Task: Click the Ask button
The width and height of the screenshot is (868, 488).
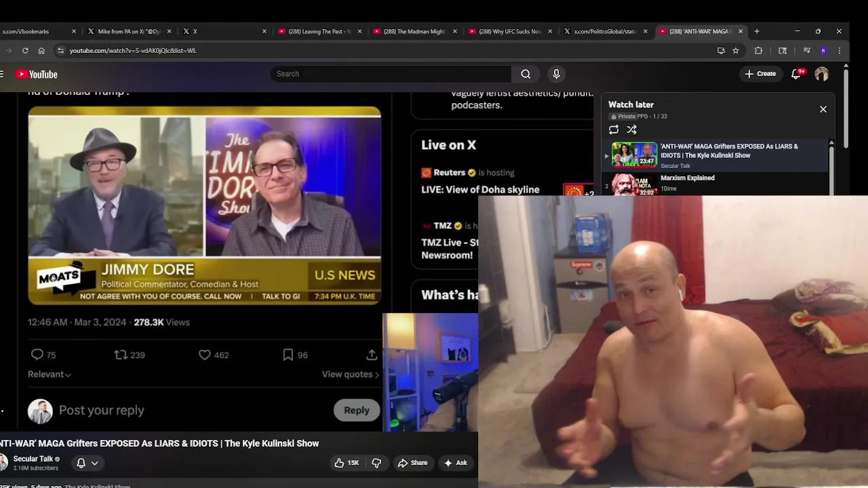Action: pos(455,463)
